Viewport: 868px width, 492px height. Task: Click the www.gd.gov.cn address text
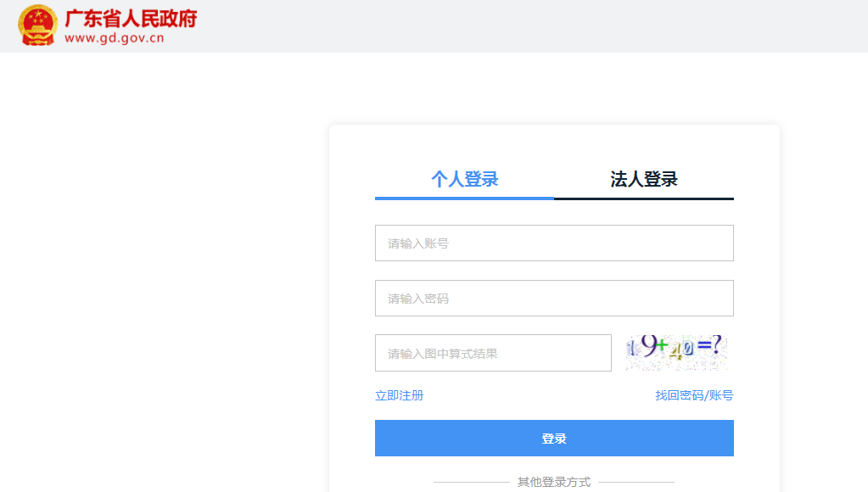tap(114, 38)
